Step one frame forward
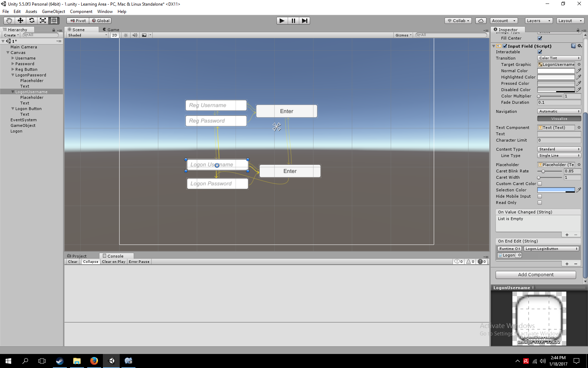 pyautogui.click(x=304, y=21)
